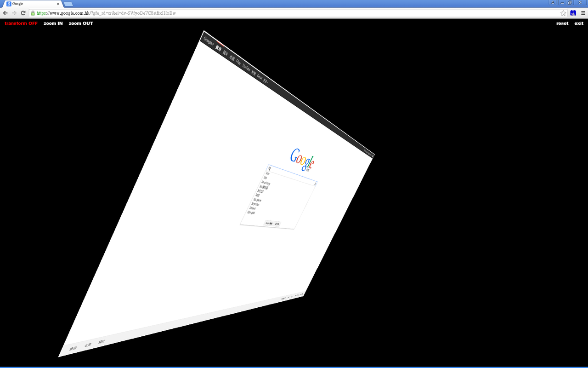The height and width of the screenshot is (368, 588).
Task: Click exit to leave the 3D view
Action: pos(579,23)
